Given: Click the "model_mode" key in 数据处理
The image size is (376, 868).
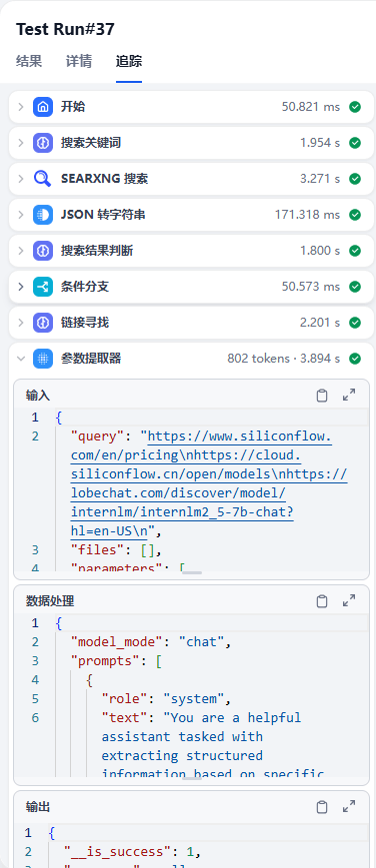Looking at the screenshot, I should click(119, 642).
